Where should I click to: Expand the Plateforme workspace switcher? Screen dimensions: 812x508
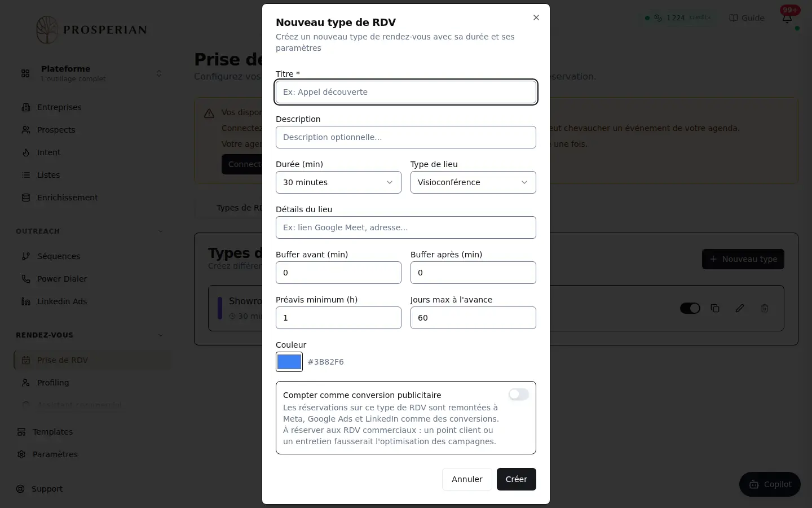coord(91,73)
